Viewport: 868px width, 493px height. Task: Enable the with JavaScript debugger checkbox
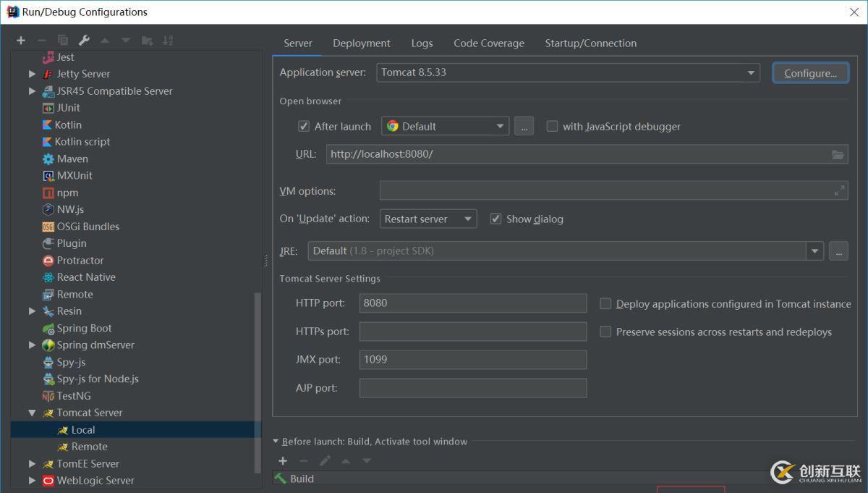(x=552, y=125)
